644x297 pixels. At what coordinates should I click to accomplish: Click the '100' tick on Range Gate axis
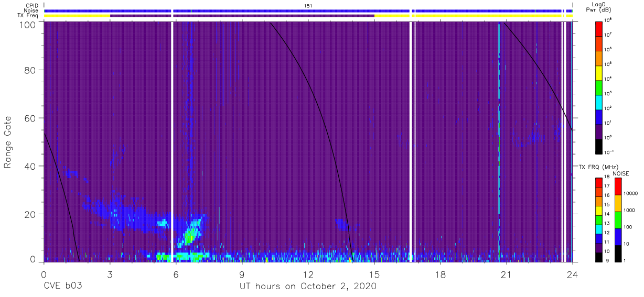point(27,25)
